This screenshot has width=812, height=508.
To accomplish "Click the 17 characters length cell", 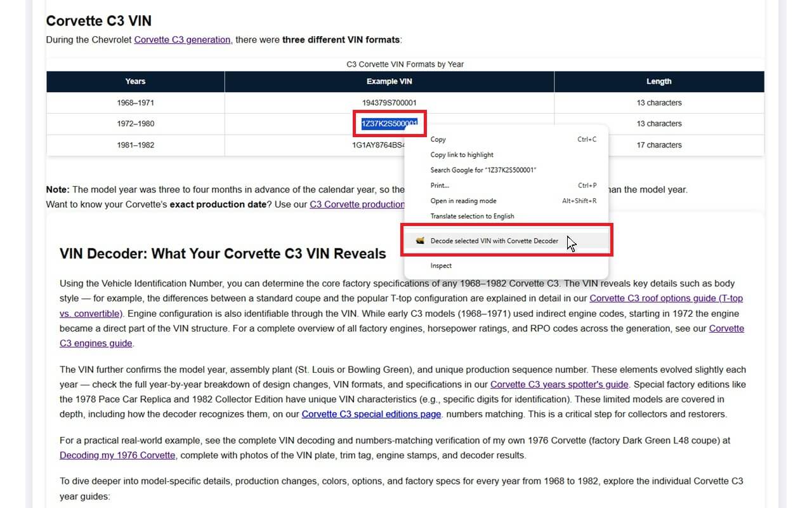I will click(659, 145).
